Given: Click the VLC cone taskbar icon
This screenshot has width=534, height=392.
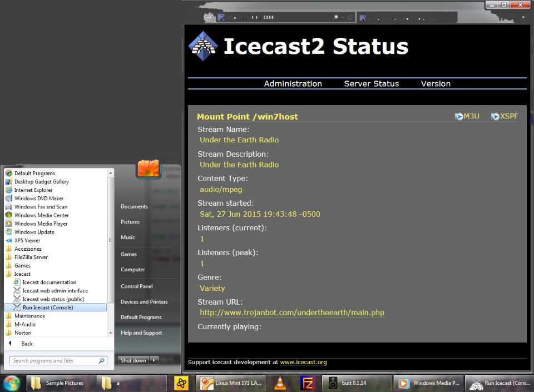Looking at the screenshot, I should coord(280,383).
